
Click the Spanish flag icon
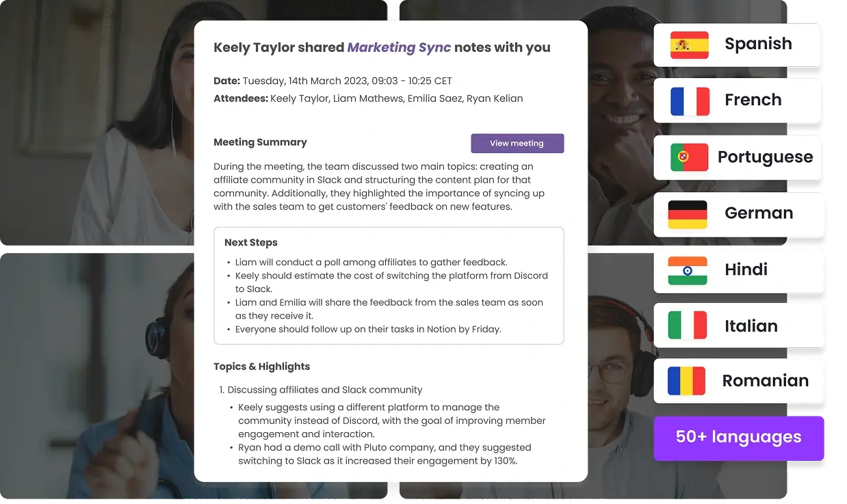tap(688, 44)
